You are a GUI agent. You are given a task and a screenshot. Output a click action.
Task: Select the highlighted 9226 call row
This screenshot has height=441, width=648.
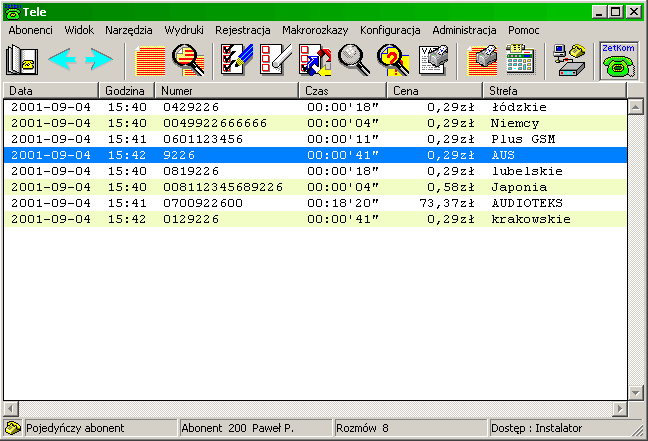coord(315,155)
